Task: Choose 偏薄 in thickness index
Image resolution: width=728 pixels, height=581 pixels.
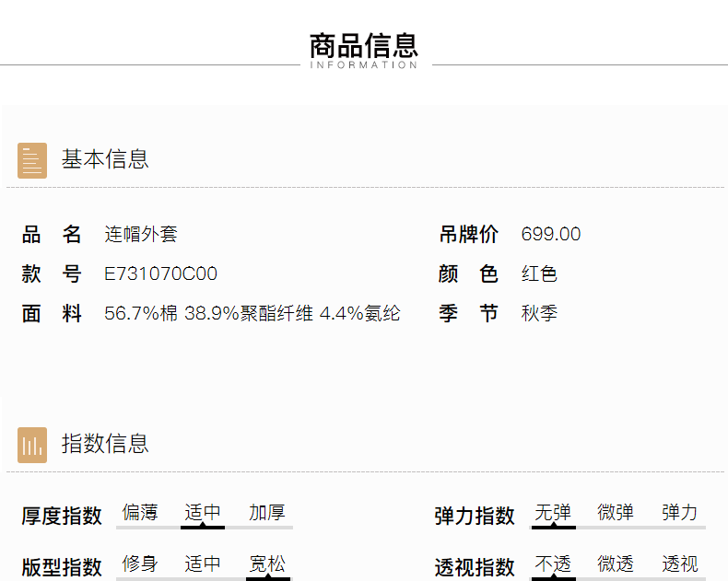Action: (140, 512)
